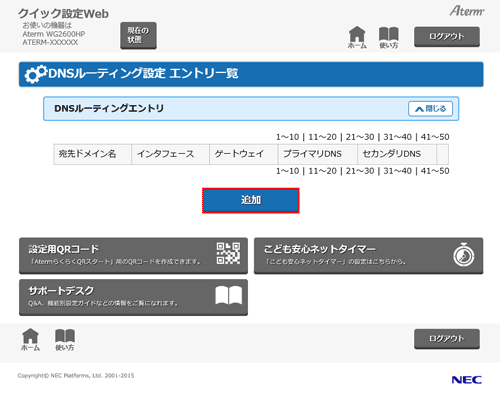Click the destination domain name column header
This screenshot has width=500, height=393.
coord(92,154)
